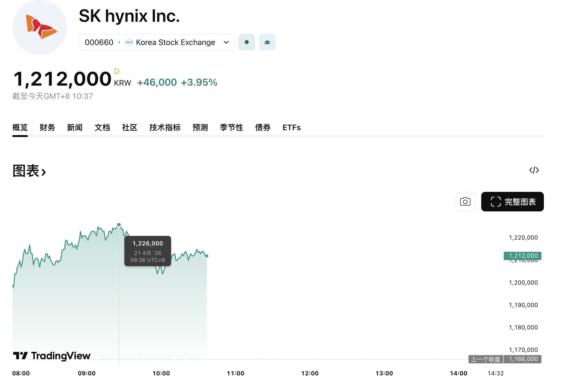Click the KRX exchange logo icon
561x392 pixels.
pos(129,42)
